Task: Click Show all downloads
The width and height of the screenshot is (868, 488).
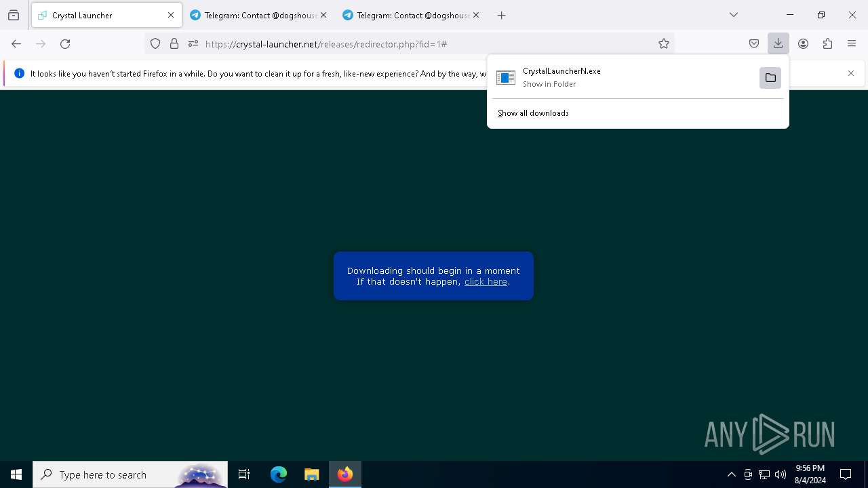Action: (x=533, y=113)
